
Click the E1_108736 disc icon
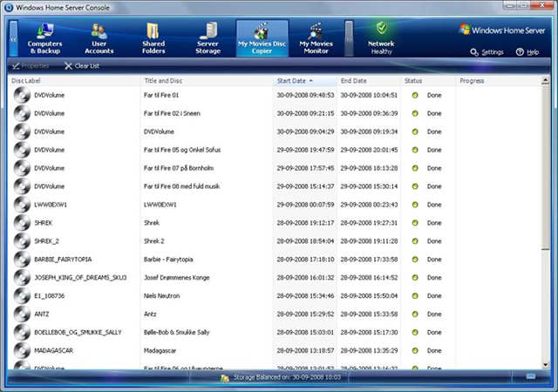point(22,296)
